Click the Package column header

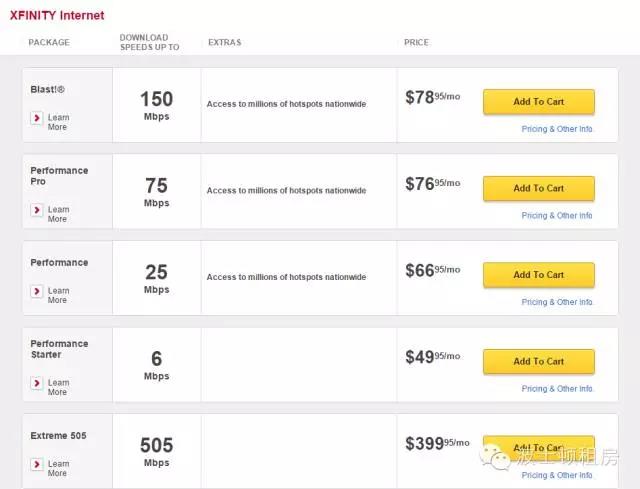click(x=49, y=43)
